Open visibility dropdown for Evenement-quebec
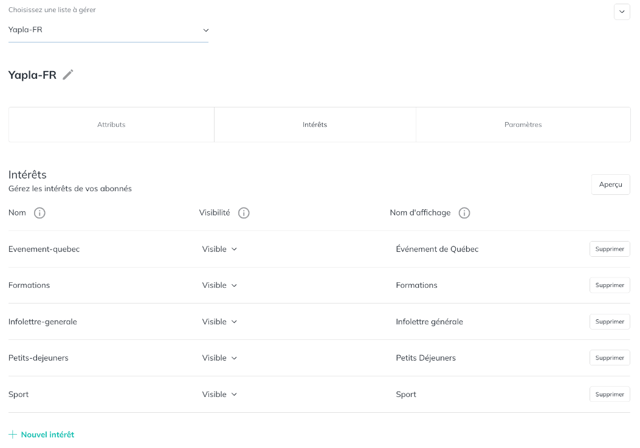The height and width of the screenshot is (448, 640). coord(219,249)
